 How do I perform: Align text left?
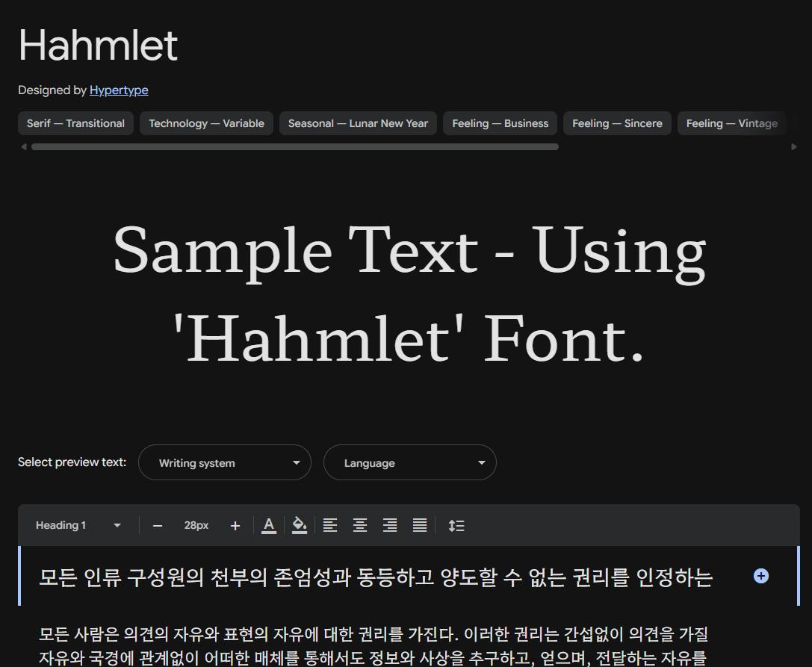coord(330,525)
